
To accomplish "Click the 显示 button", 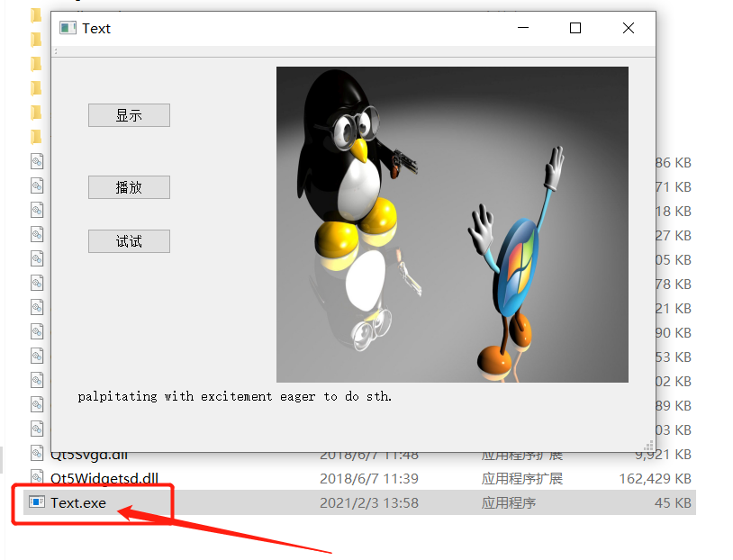I will (129, 115).
